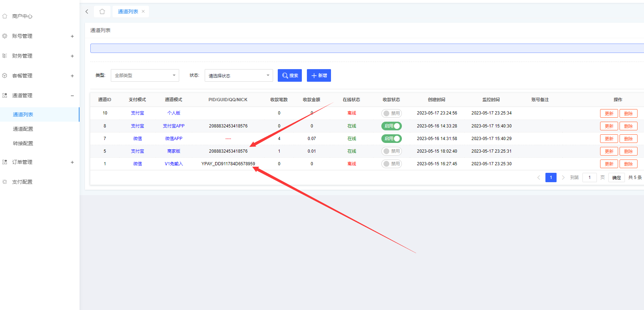This screenshot has height=310, width=644.
Task: Click the back arrow beside the tabs
Action: pos(87,12)
